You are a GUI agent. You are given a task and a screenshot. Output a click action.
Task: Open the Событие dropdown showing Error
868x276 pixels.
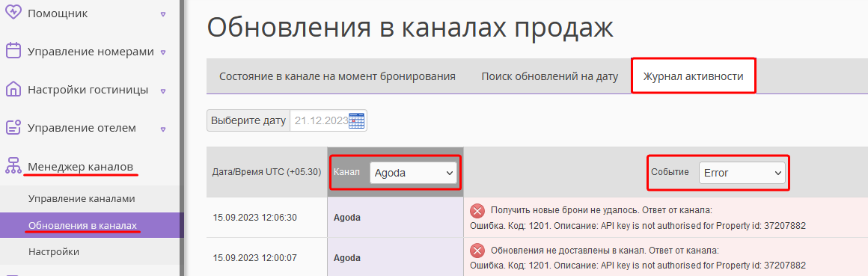[x=742, y=173]
